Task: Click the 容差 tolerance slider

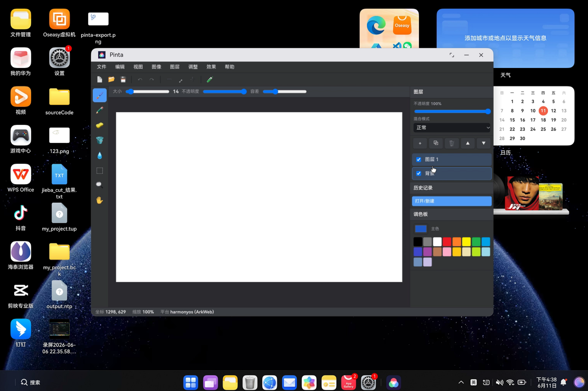Action: click(285, 92)
